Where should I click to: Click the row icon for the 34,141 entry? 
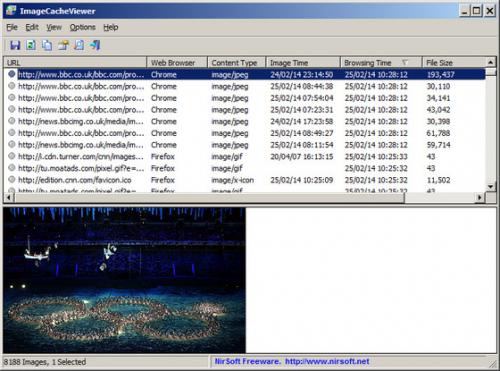pyautogui.click(x=12, y=97)
